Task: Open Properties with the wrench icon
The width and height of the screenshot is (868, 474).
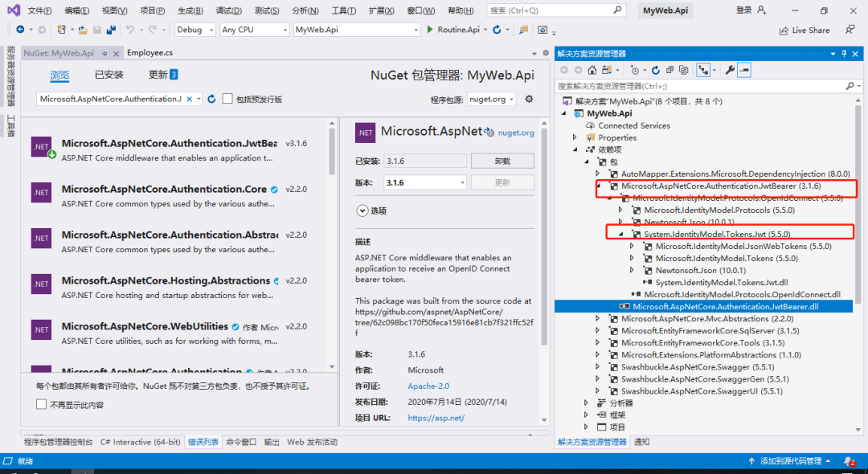Action: (730, 70)
